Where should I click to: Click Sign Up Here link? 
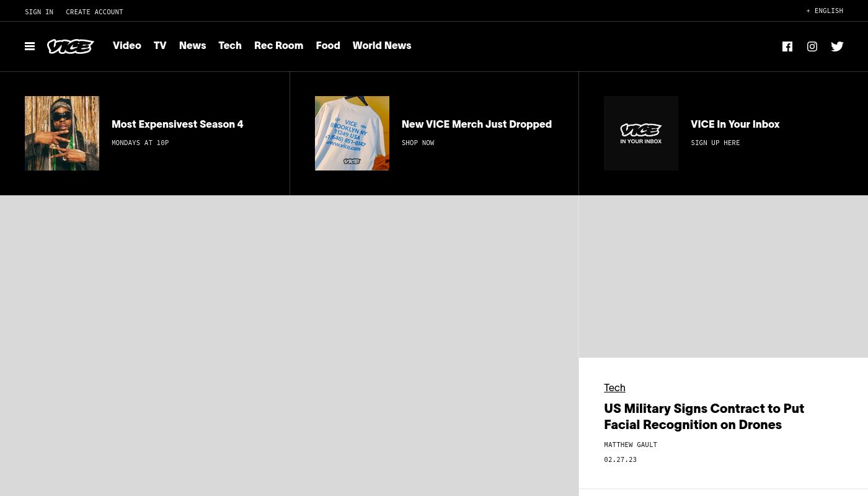pos(715,143)
